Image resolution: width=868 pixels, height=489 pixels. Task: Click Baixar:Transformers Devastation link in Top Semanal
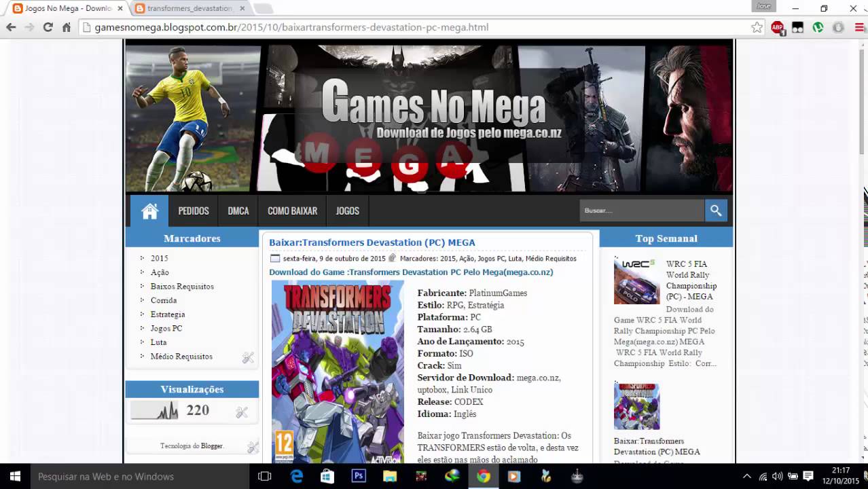pos(657,446)
